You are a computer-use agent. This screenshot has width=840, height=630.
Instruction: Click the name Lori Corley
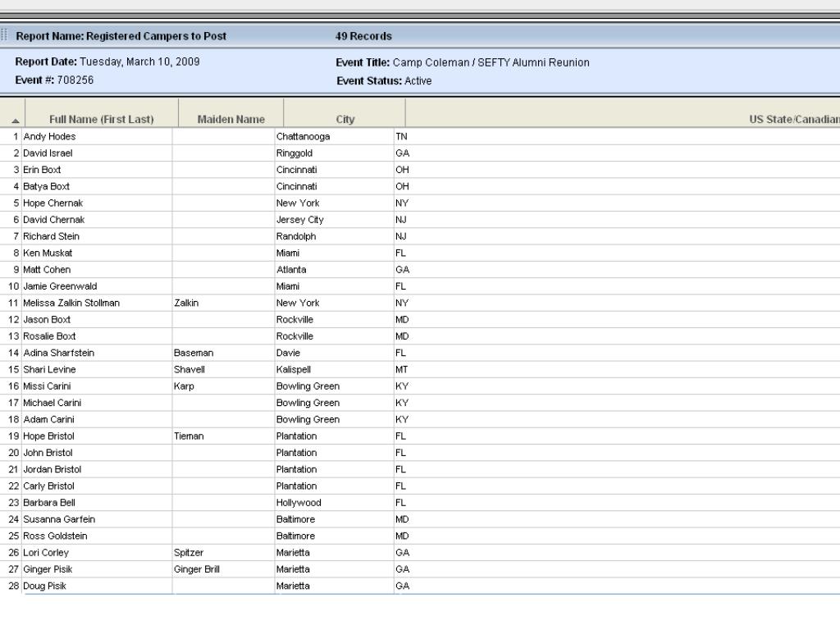click(x=46, y=552)
